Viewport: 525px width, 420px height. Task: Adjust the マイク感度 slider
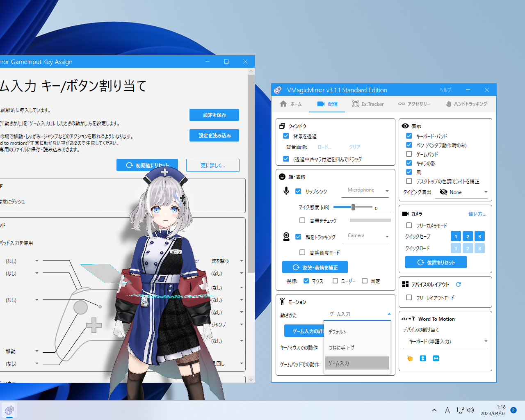[353, 207]
